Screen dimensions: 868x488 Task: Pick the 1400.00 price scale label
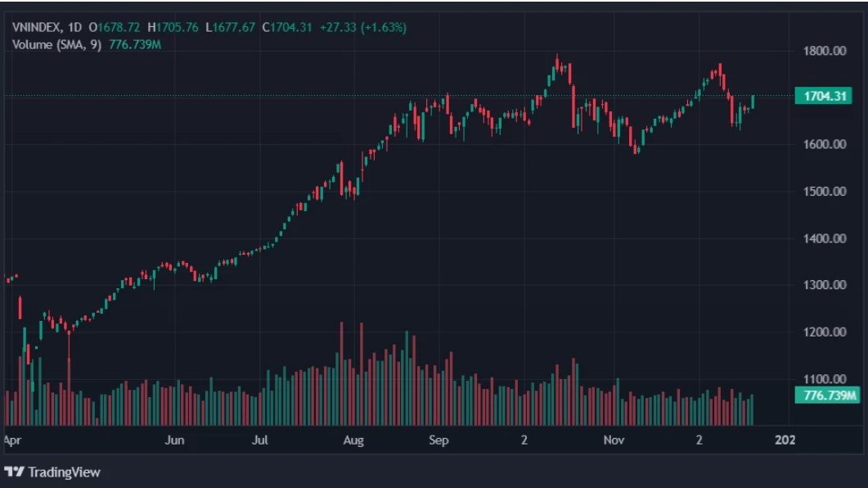[824, 238]
